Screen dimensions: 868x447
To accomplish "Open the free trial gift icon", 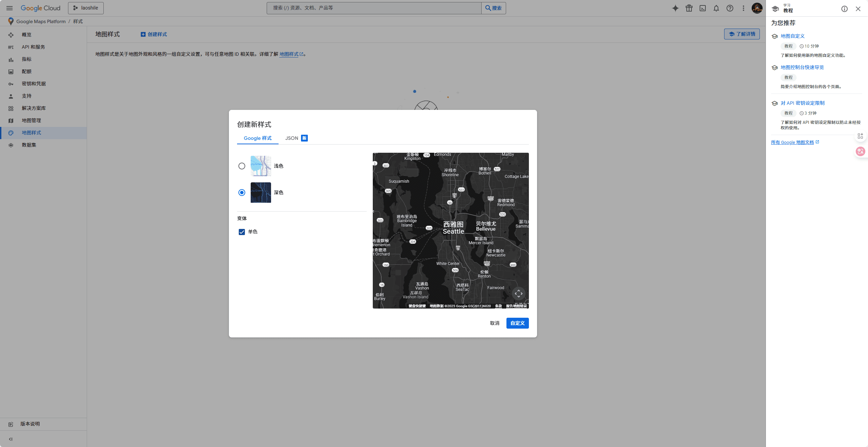I will click(x=689, y=8).
